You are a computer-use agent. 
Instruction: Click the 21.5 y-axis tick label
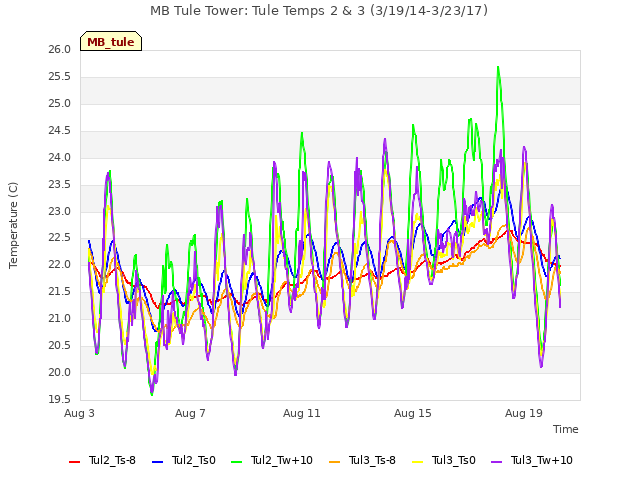(60, 291)
